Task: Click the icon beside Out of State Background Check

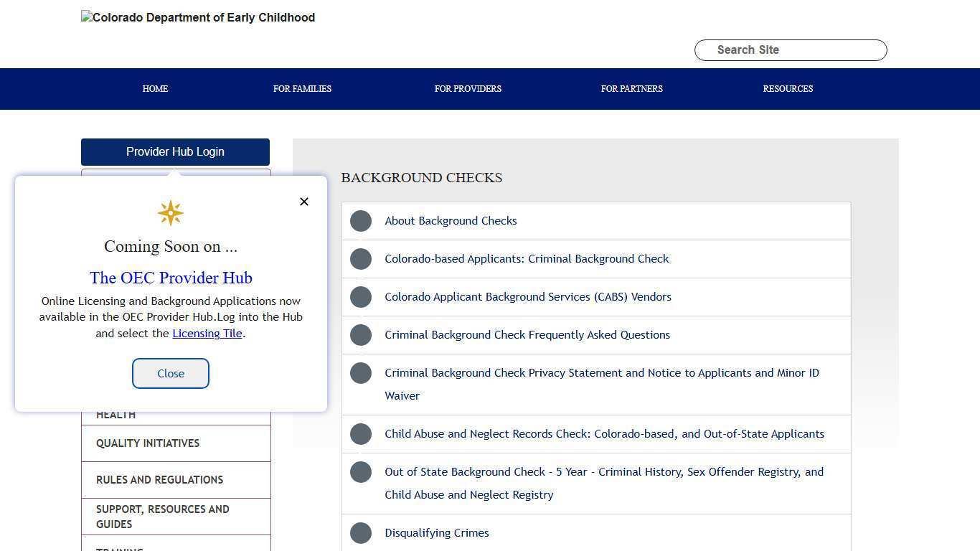Action: point(360,471)
